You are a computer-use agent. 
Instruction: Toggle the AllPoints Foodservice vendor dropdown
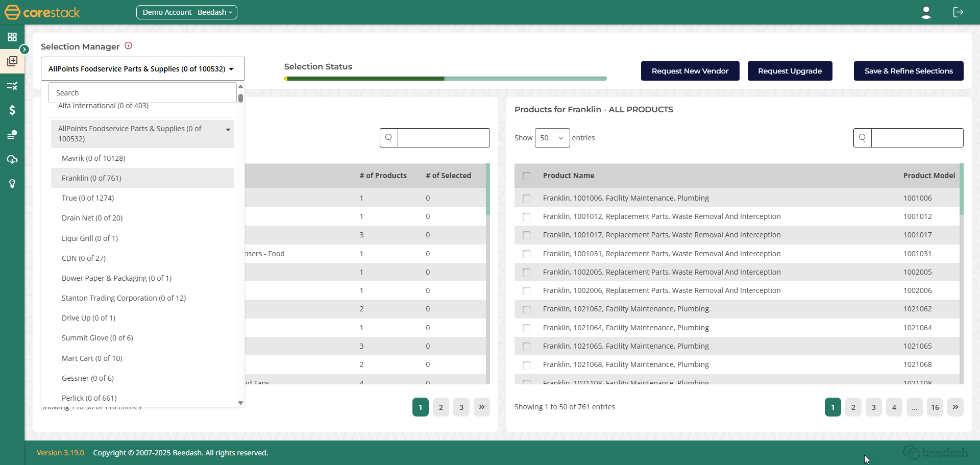point(143,69)
